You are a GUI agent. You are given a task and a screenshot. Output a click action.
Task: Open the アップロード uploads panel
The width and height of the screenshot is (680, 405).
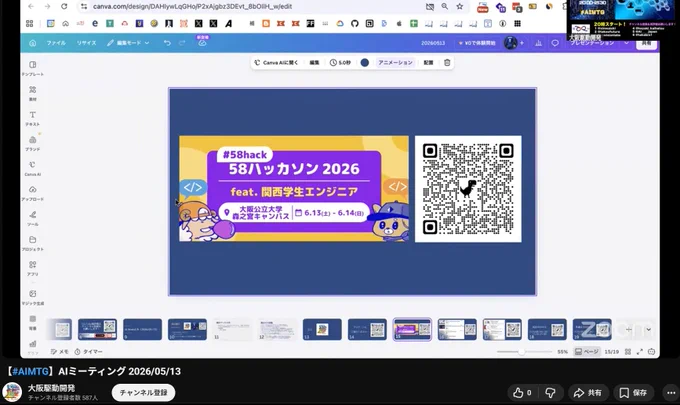coord(33,193)
